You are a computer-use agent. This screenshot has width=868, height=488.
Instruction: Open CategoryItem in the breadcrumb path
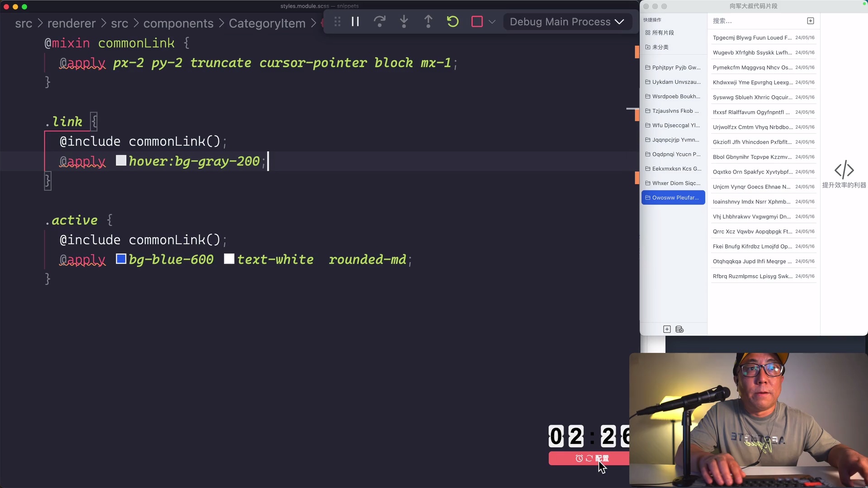(x=267, y=23)
